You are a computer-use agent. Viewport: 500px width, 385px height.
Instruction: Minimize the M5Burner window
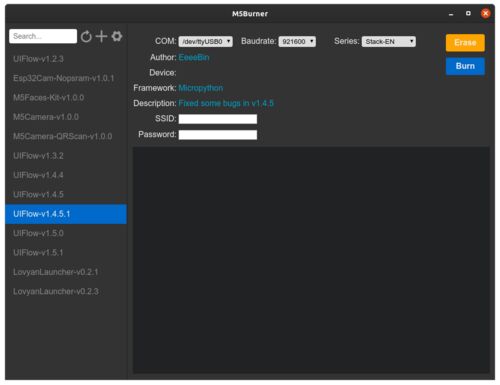click(451, 14)
